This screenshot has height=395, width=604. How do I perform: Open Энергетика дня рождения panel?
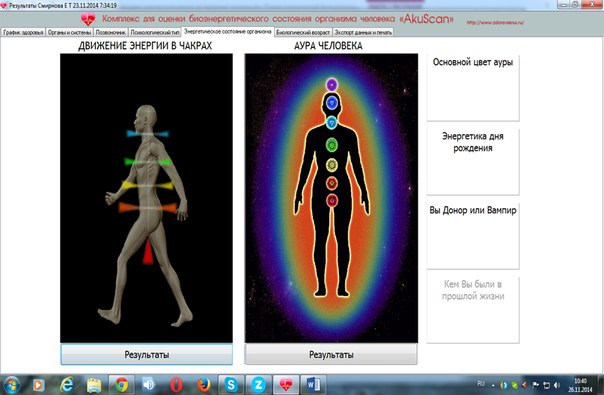point(473,161)
